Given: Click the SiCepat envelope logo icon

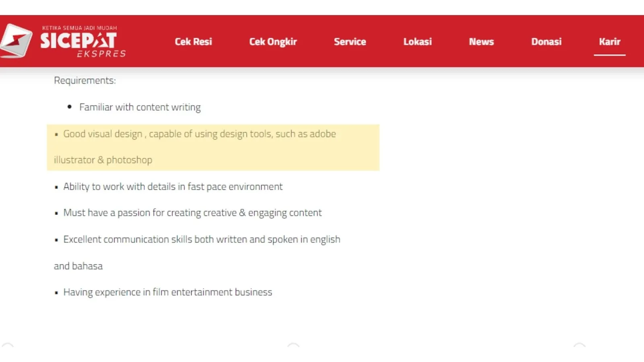Looking at the screenshot, I should [16, 41].
